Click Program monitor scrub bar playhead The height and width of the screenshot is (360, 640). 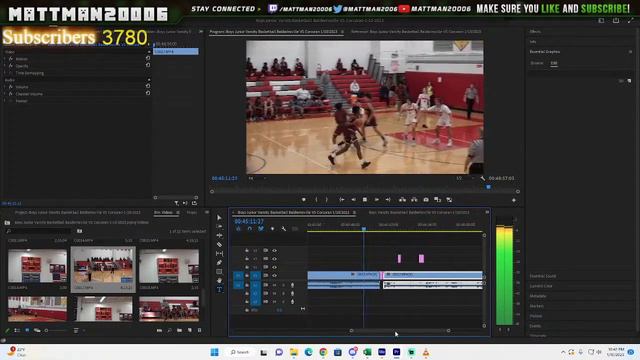488,187
